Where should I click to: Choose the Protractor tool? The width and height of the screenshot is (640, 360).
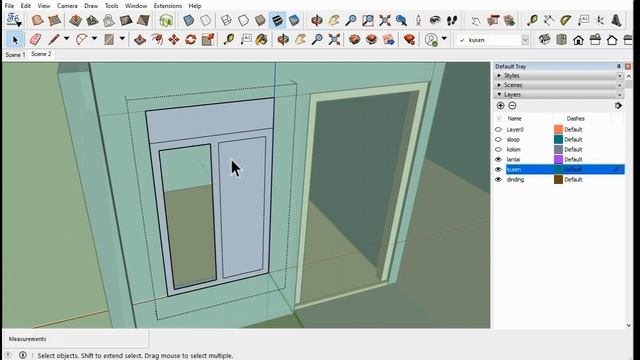pos(565,20)
